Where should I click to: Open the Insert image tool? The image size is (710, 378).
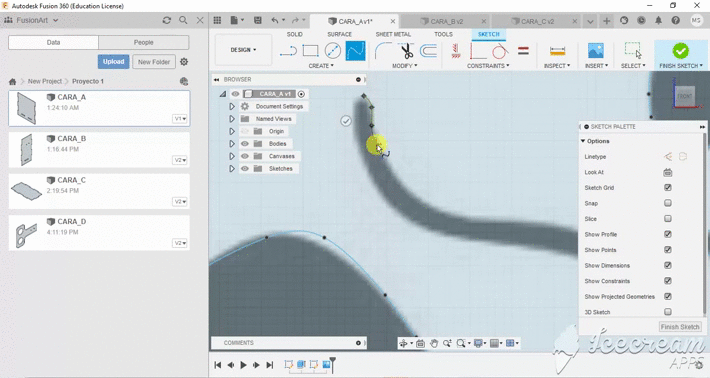(596, 51)
